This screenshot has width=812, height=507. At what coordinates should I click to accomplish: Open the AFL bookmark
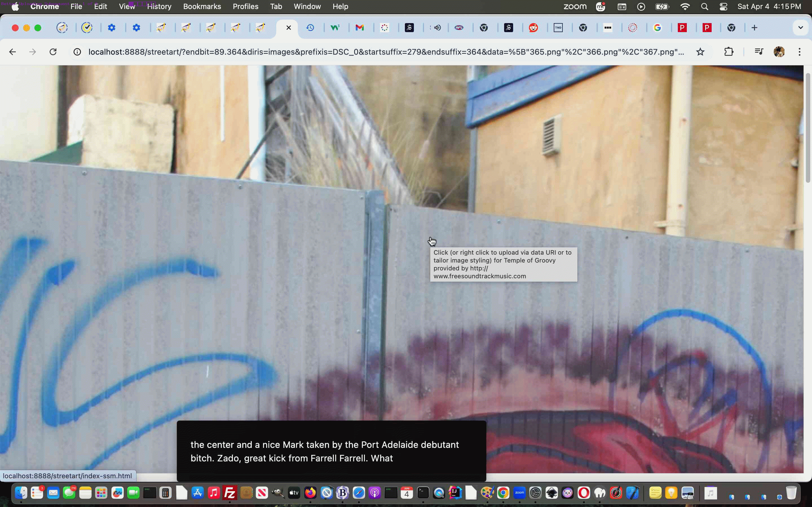(459, 28)
